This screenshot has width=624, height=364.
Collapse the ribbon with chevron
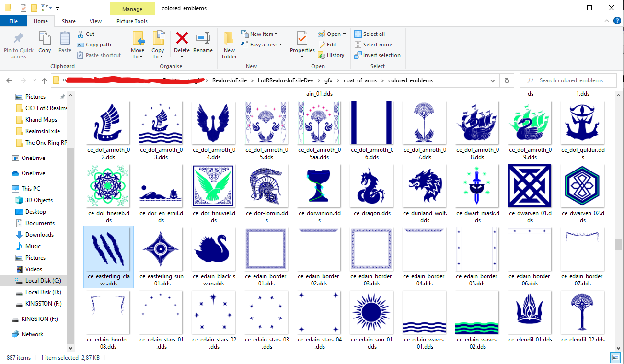click(x=607, y=21)
